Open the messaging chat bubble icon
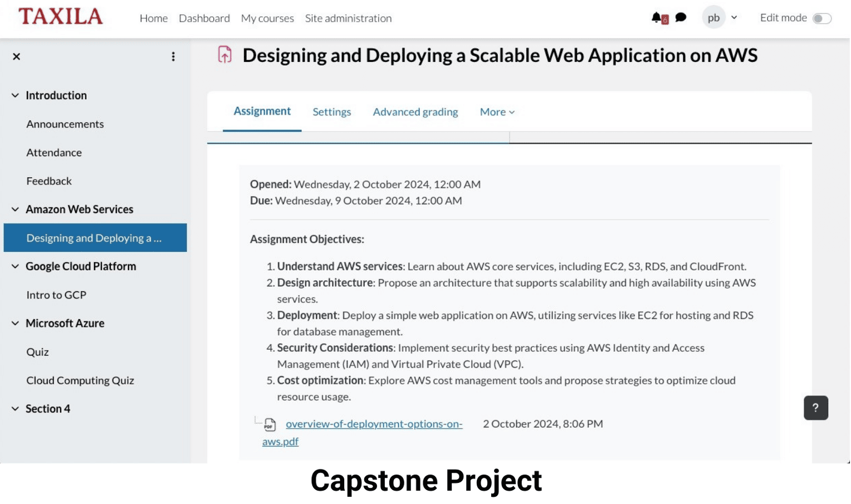The height and width of the screenshot is (504, 851). point(681,18)
